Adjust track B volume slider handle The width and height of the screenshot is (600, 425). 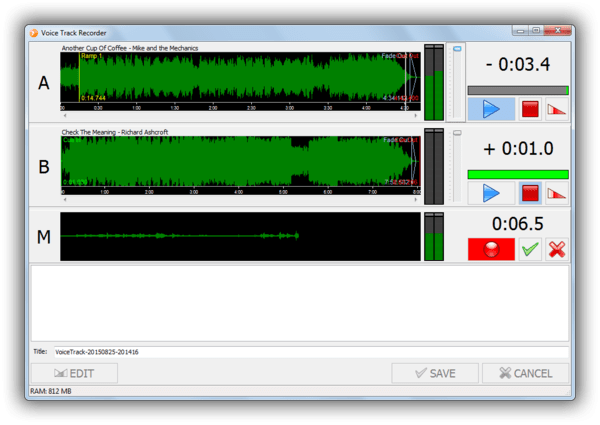pos(457,133)
